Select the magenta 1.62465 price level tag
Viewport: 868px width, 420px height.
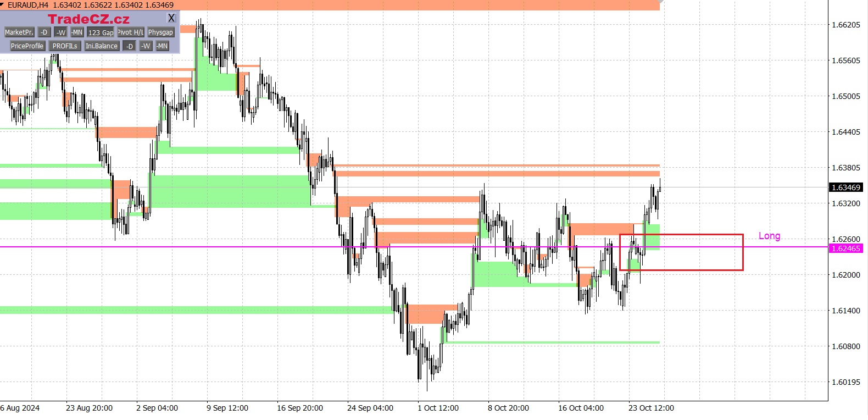[x=845, y=248]
